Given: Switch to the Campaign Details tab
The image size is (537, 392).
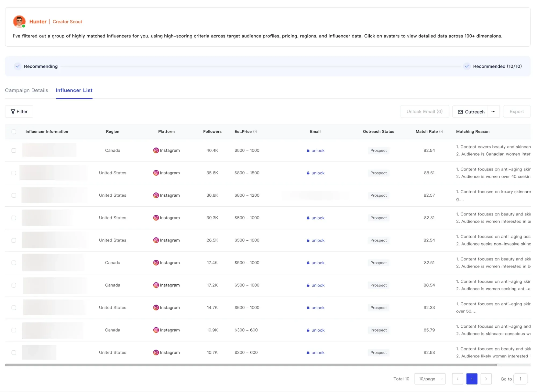Looking at the screenshot, I should (x=27, y=90).
